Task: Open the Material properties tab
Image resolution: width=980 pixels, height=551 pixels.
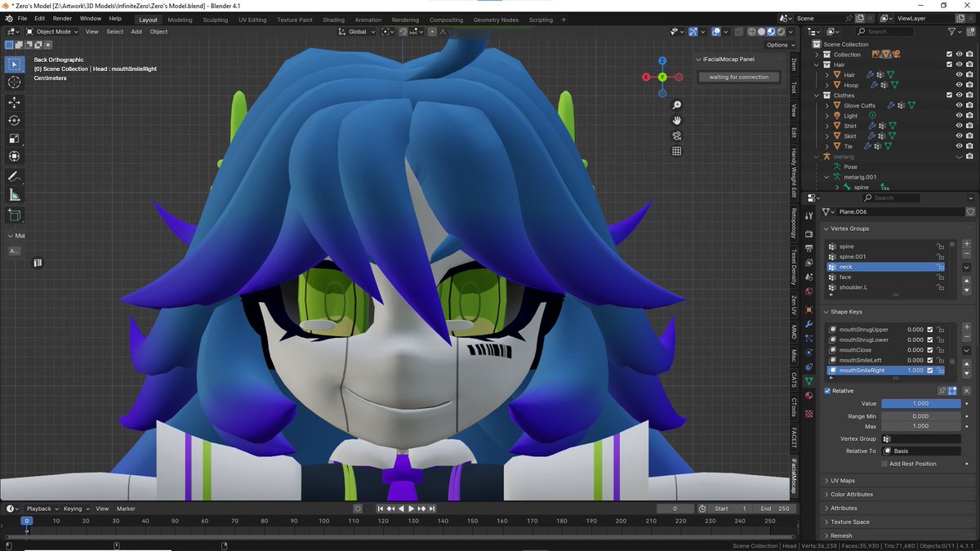Action: pos(809,396)
